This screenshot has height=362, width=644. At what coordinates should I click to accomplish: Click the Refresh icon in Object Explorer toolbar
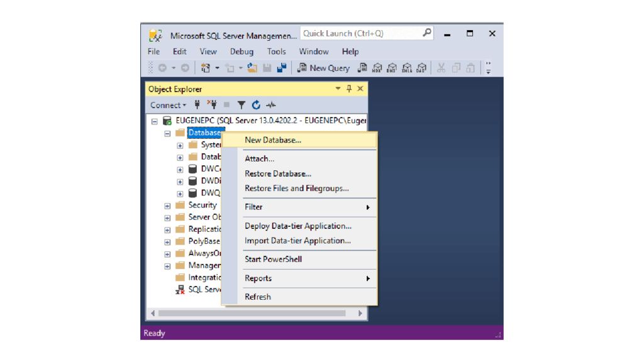tap(256, 105)
